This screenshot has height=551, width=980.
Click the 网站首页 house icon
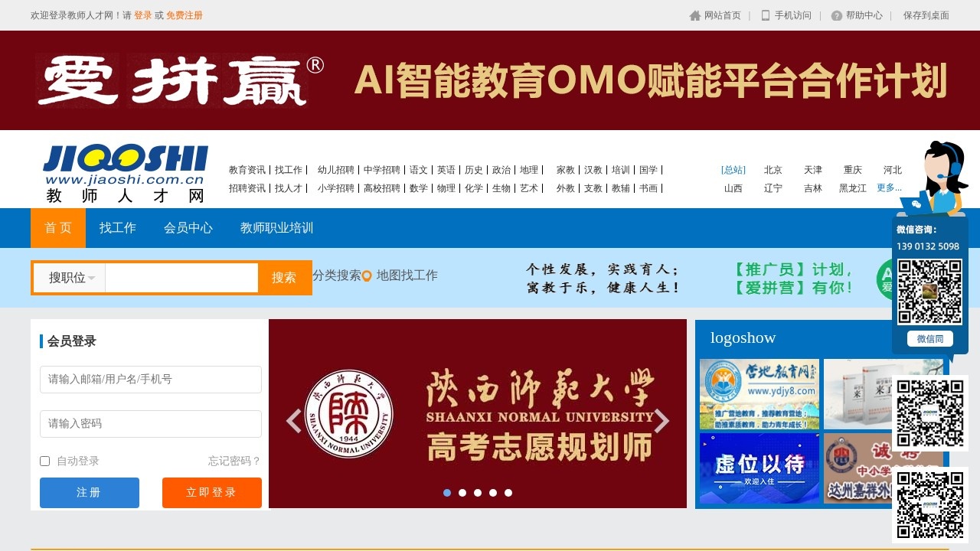click(x=694, y=15)
